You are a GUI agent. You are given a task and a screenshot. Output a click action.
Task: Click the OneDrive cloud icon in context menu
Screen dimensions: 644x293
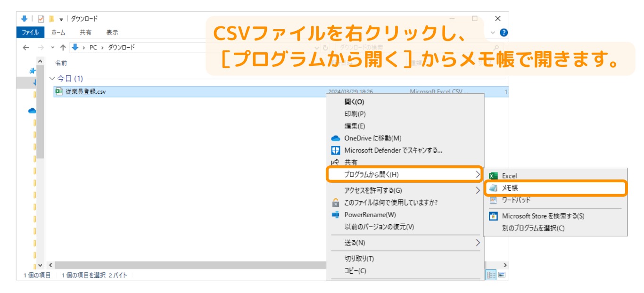tap(336, 138)
